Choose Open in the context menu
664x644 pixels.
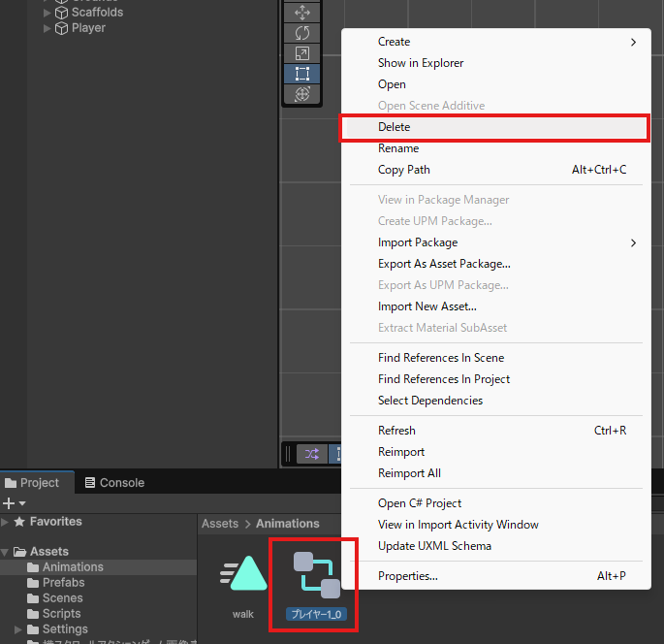496,84
